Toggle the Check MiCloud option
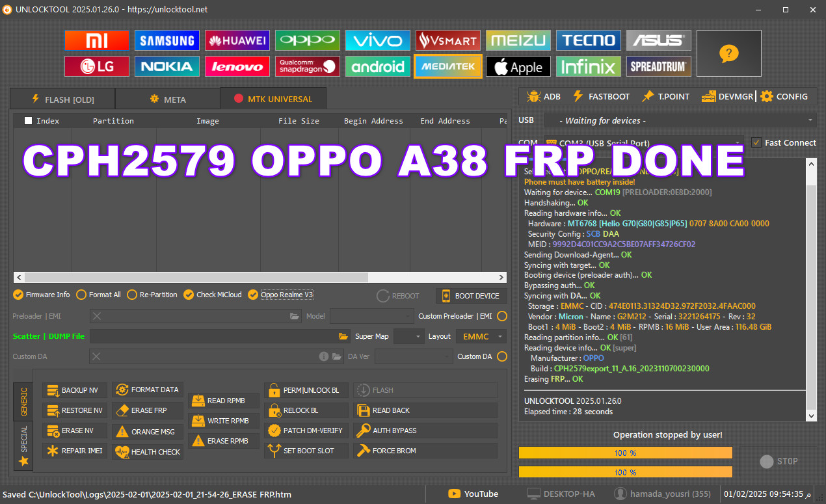Viewport: 826px width, 504px height. [212, 295]
